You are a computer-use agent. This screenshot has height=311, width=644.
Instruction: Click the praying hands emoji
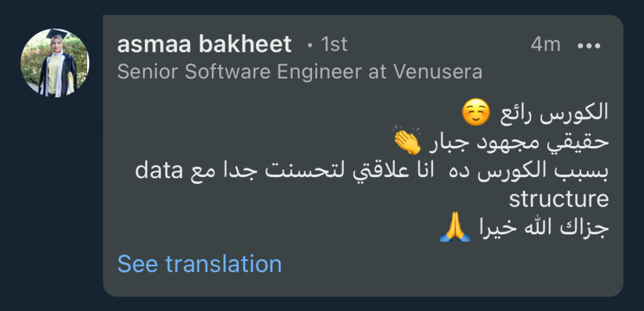454,227
